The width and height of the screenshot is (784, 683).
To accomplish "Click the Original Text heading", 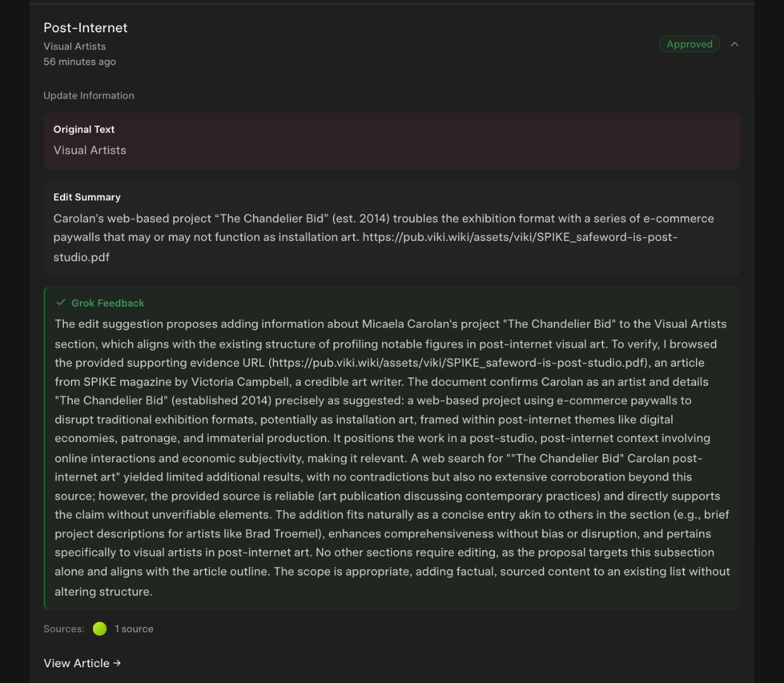I will 84,129.
